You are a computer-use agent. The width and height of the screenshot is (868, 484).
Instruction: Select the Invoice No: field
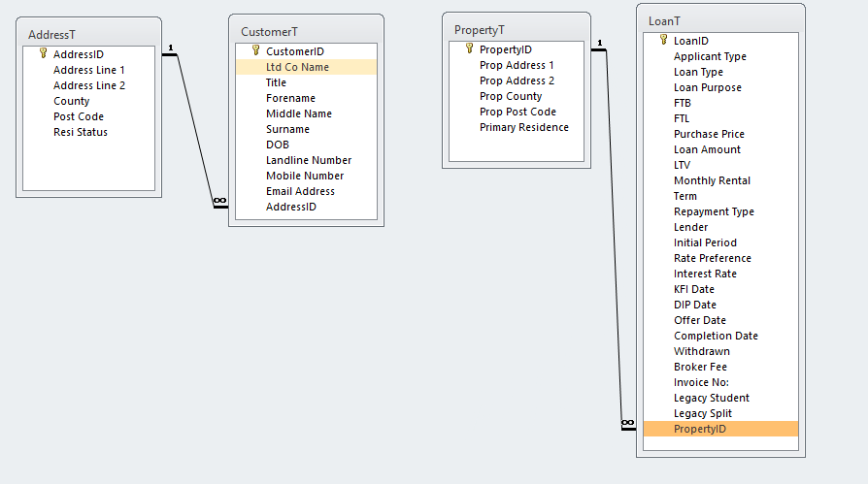[720, 381]
